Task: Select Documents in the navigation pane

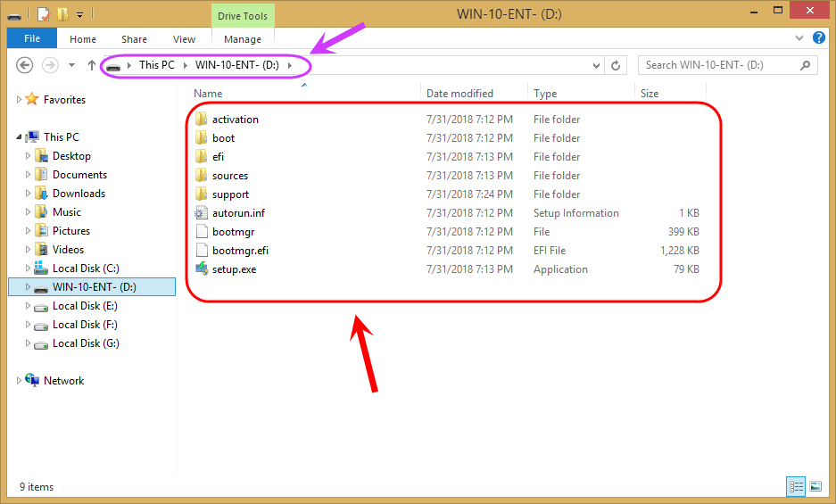Action: point(79,175)
